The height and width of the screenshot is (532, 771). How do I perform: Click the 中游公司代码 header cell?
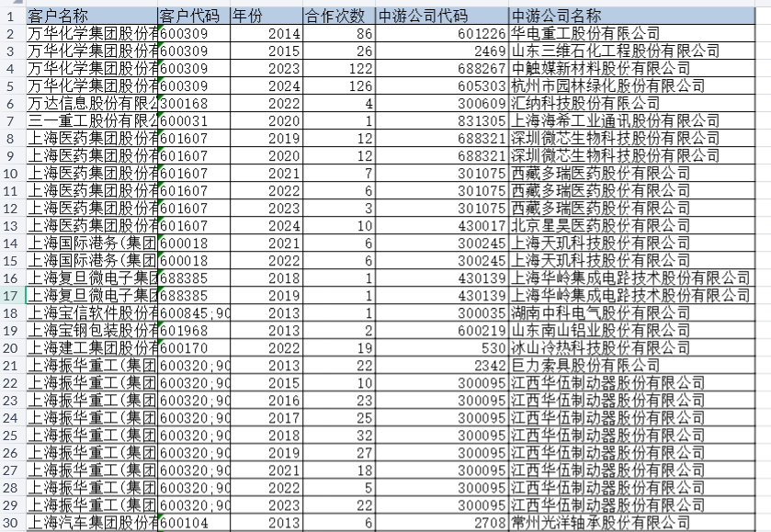coord(441,16)
